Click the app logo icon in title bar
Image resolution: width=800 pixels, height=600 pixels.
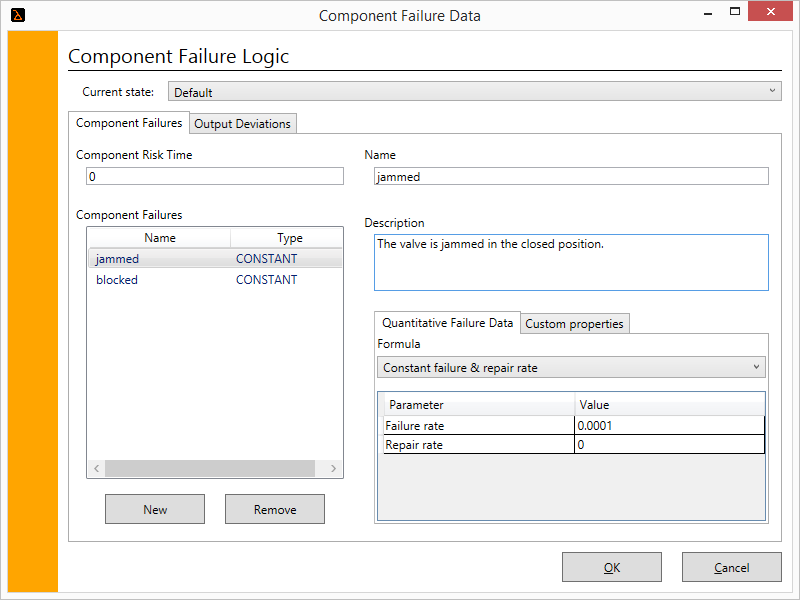[18, 15]
